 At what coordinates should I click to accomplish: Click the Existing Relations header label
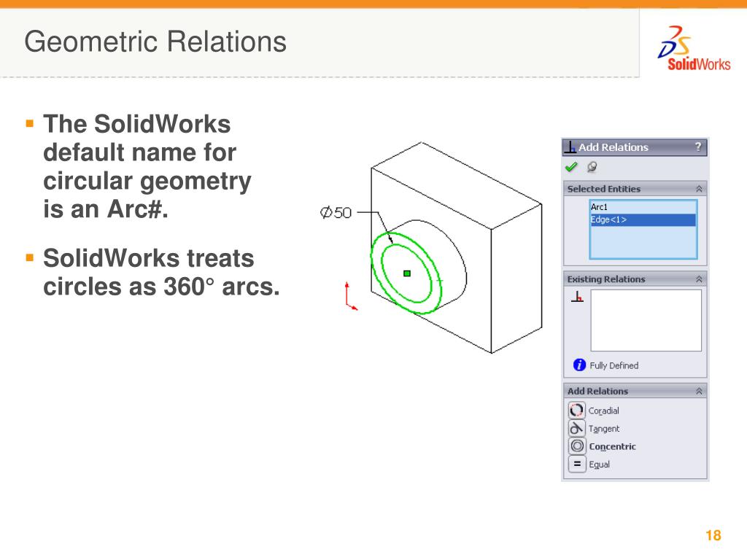click(x=606, y=279)
